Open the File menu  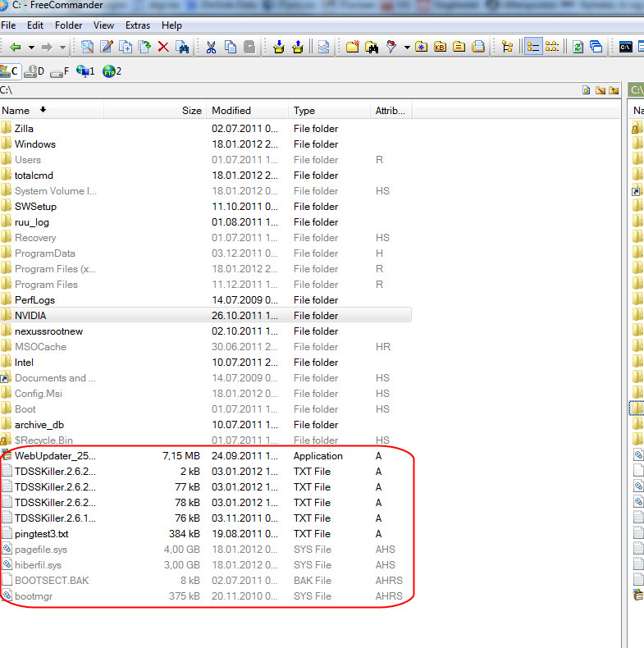coord(8,25)
